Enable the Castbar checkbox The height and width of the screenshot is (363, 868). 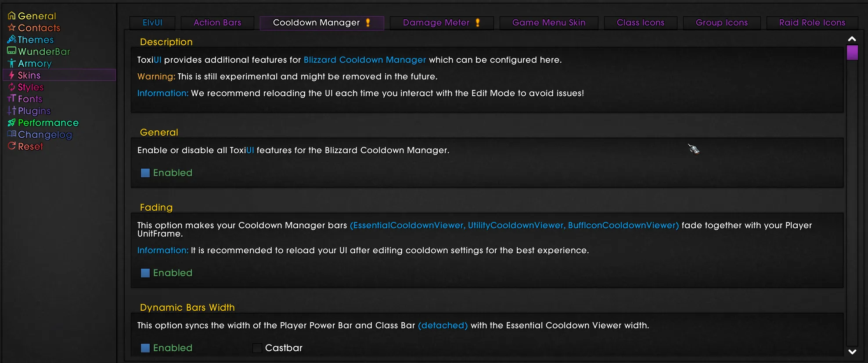click(257, 348)
